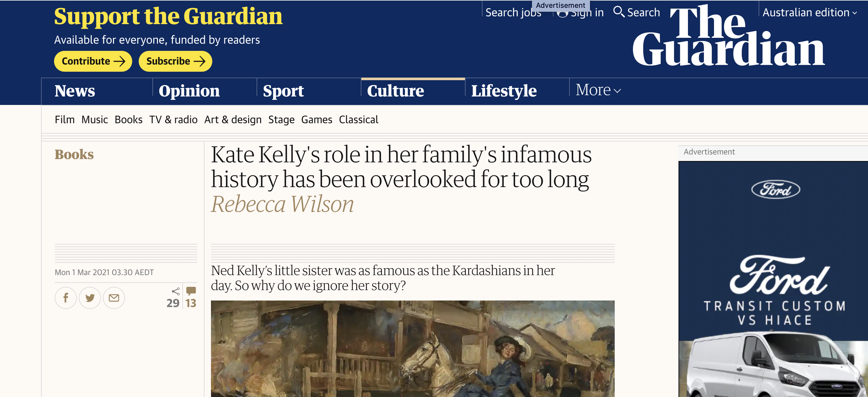Click the Search magnifying glass icon
The width and height of the screenshot is (868, 397).
tap(619, 12)
